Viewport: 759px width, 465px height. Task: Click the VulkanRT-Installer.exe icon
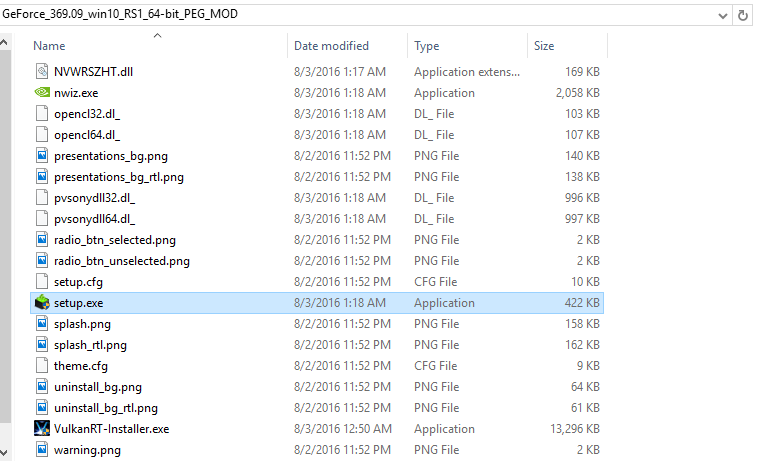[x=42, y=429]
